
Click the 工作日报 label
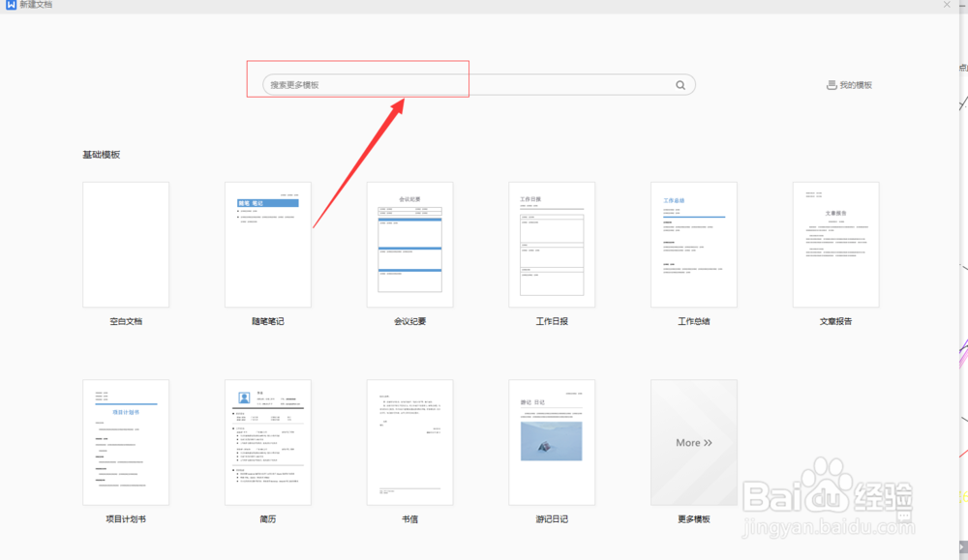point(552,321)
